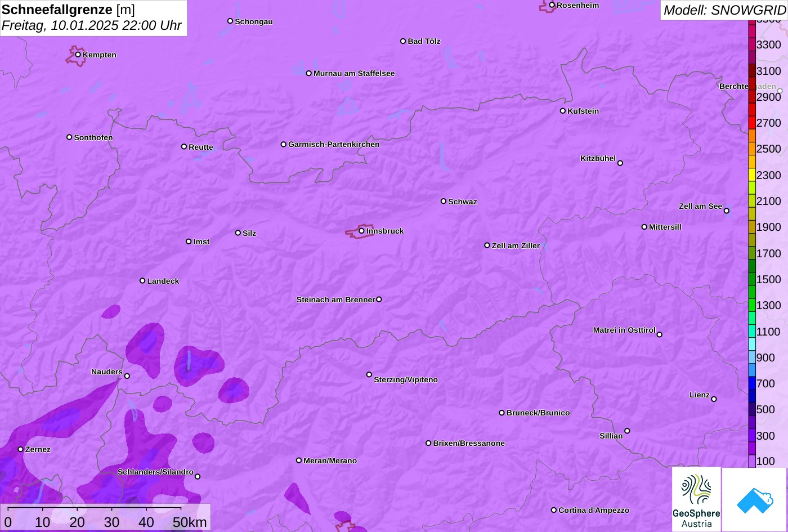Click the Berchtesgaden town label
The image size is (788, 532).
click(747, 86)
